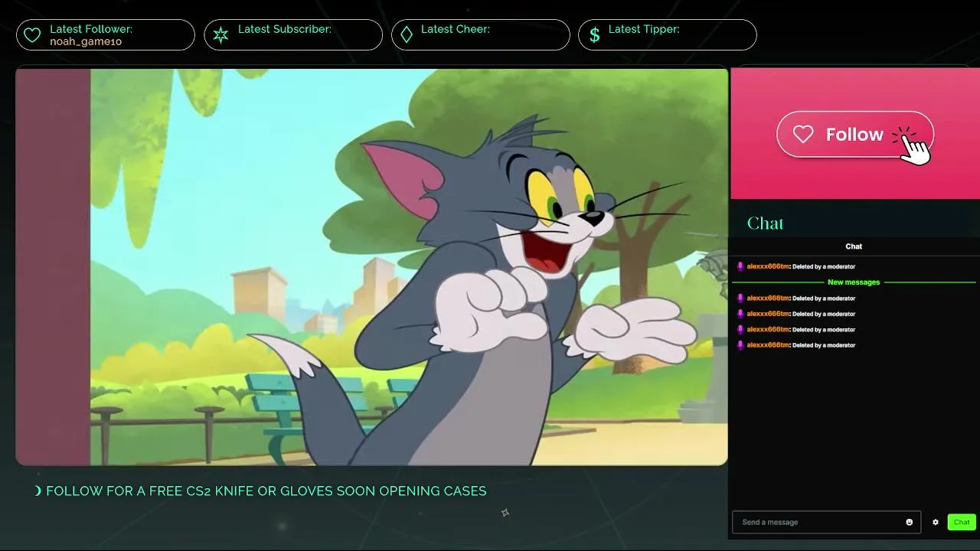Click the Latest Subscriber label

[285, 29]
